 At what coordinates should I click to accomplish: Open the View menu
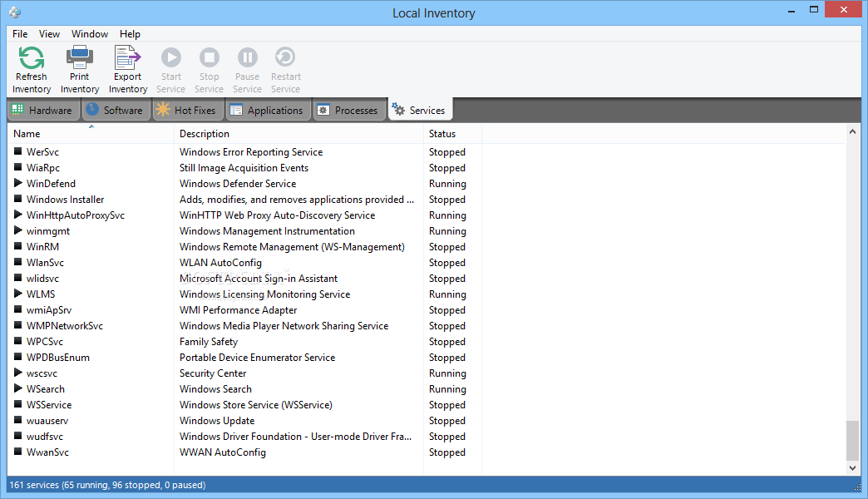coord(49,34)
